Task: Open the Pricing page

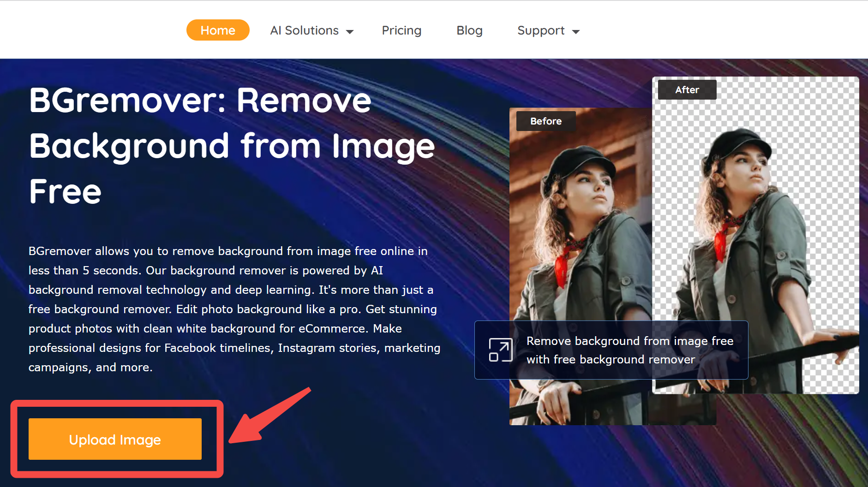Action: [x=401, y=30]
